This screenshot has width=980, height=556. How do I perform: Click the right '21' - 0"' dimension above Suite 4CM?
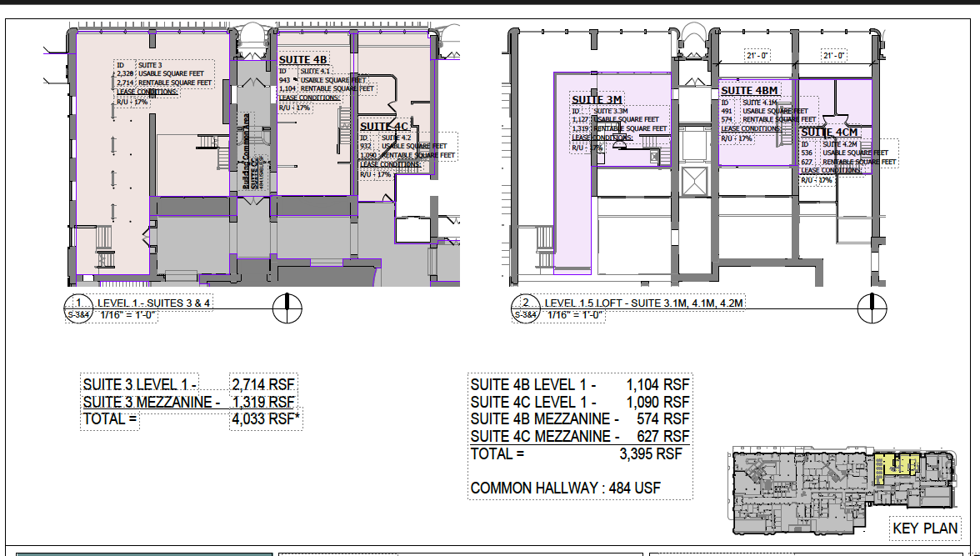[x=833, y=56]
